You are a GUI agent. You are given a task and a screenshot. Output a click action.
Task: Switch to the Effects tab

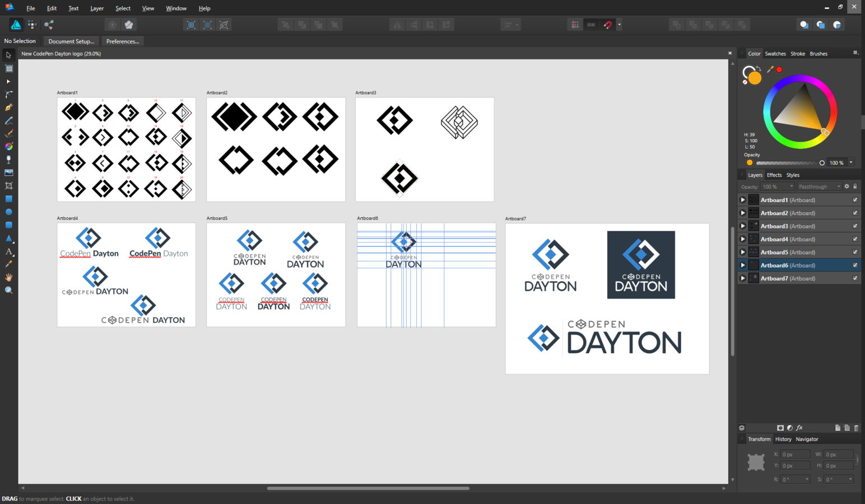(x=774, y=175)
